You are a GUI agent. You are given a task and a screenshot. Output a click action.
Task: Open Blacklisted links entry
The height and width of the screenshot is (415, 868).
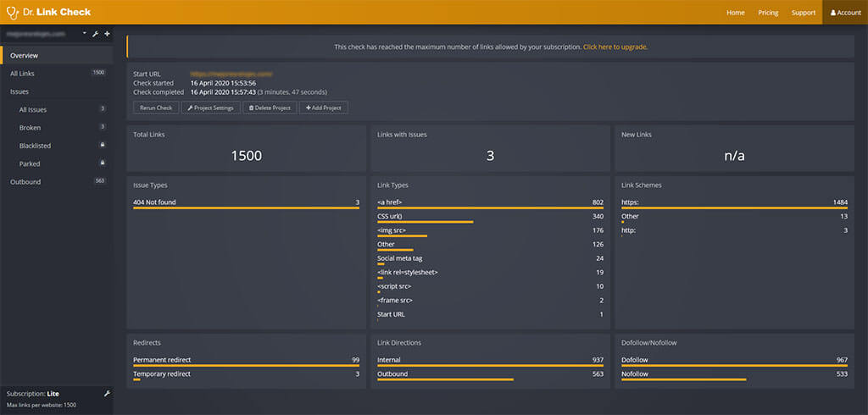[57, 146]
